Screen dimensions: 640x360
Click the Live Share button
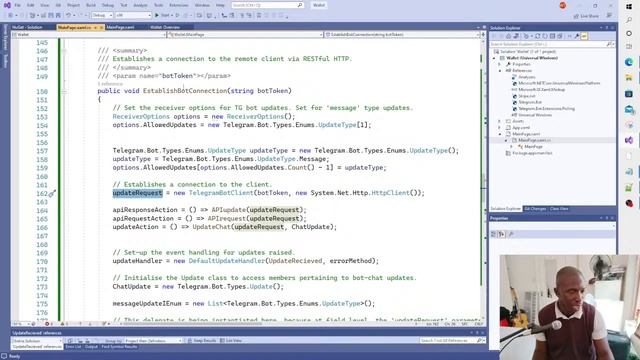click(x=586, y=16)
